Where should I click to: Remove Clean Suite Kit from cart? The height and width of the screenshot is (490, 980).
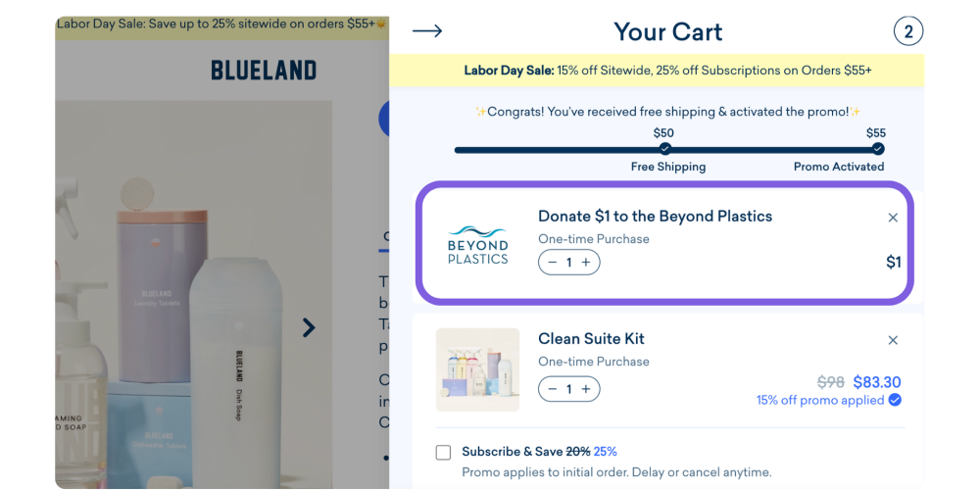pos(893,340)
